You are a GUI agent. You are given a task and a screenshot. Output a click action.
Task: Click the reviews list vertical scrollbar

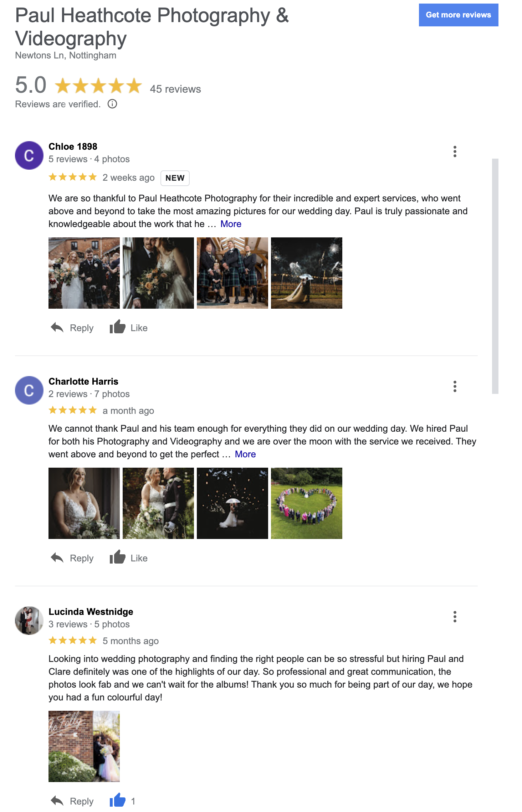click(495, 276)
